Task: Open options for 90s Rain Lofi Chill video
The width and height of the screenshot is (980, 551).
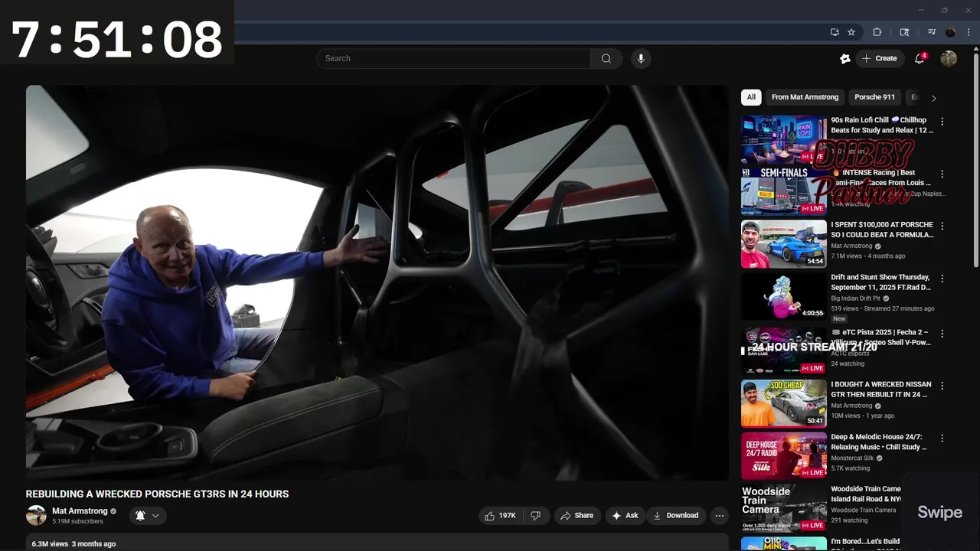Action: click(x=942, y=122)
